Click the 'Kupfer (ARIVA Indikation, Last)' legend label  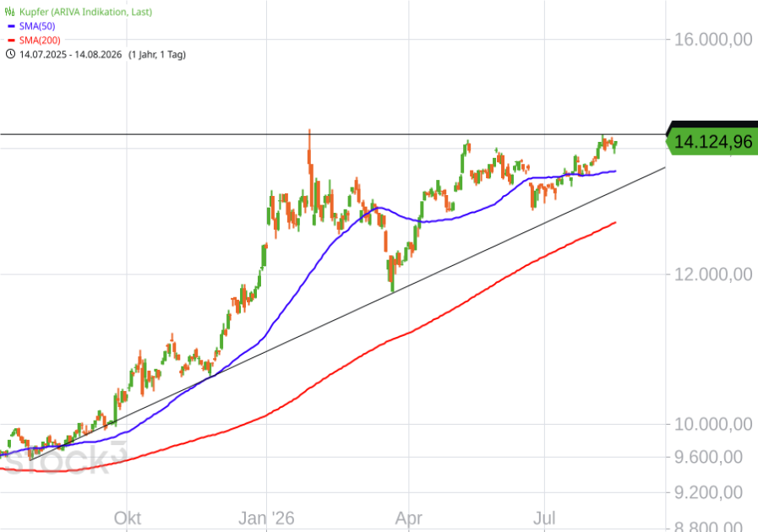point(85,12)
